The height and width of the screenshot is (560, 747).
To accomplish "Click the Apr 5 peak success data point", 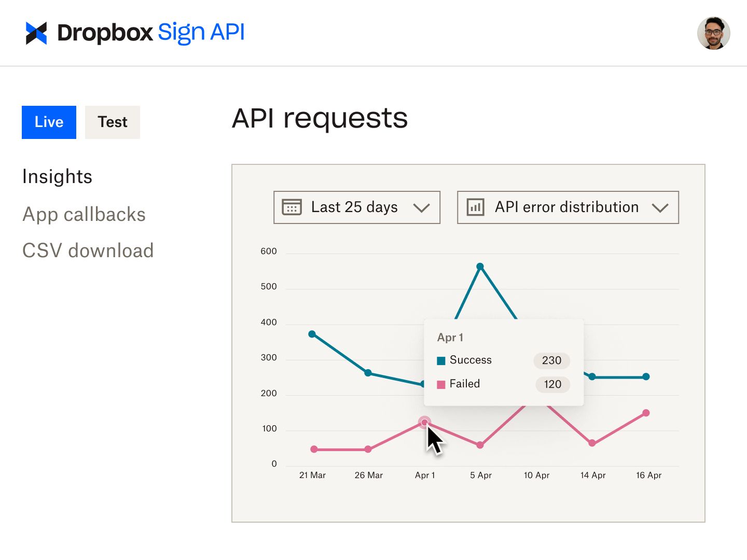I will click(x=480, y=265).
